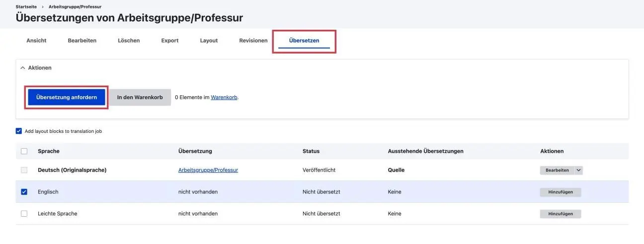This screenshot has width=644, height=244.
Task: Switch to the Bearbeiten tab
Action: tap(82, 41)
